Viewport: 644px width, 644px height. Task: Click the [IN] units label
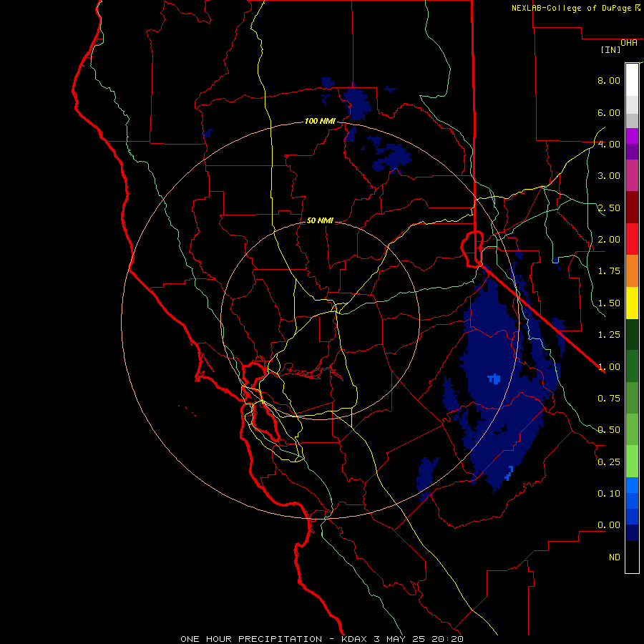coord(610,49)
